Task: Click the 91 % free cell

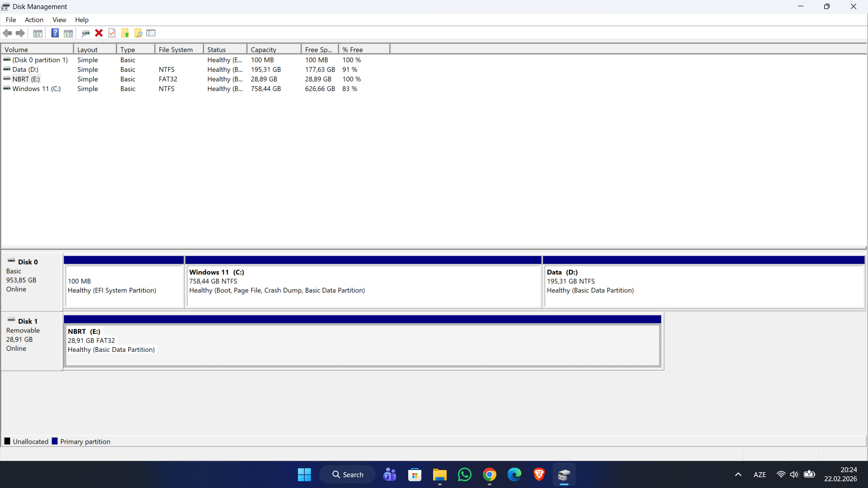Action: pyautogui.click(x=350, y=70)
